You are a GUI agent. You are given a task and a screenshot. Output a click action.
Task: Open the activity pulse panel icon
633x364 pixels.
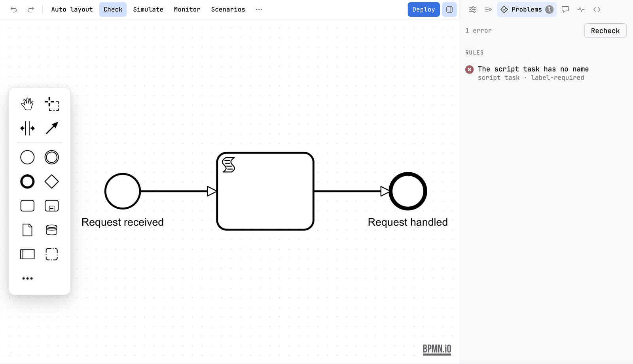[x=581, y=9]
